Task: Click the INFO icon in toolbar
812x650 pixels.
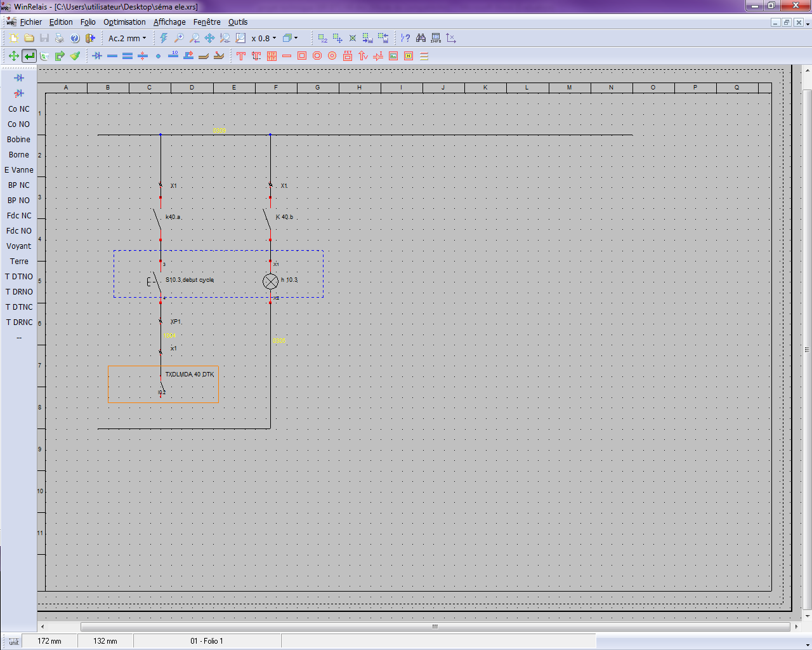Action: 436,38
